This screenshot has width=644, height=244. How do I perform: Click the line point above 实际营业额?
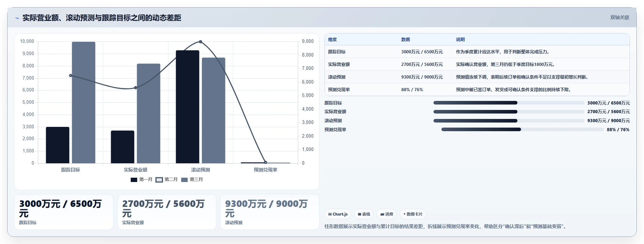pos(136,88)
